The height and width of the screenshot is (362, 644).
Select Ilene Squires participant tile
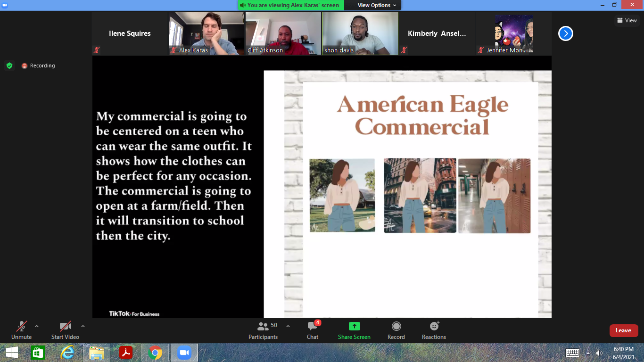coord(130,33)
